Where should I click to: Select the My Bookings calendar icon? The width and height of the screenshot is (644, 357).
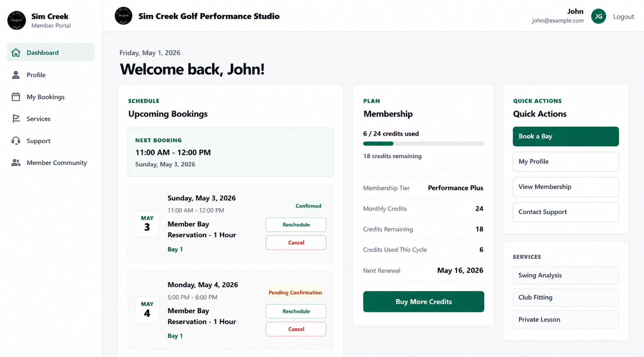click(x=16, y=97)
